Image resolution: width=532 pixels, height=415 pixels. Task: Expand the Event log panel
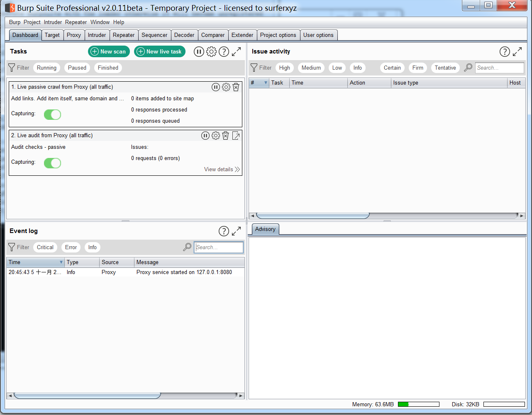click(236, 231)
